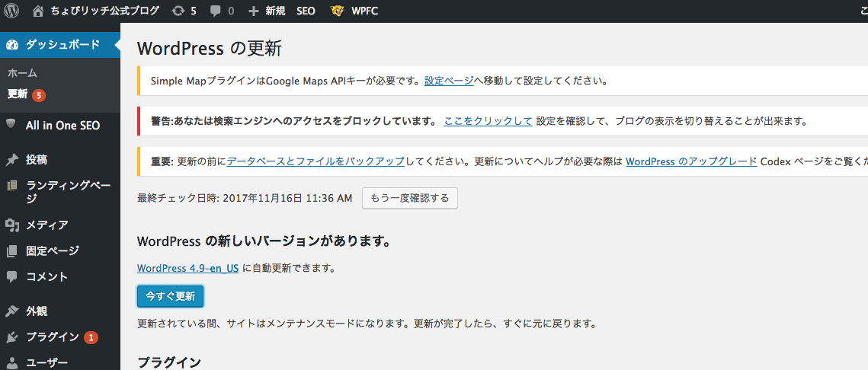
Task: Open 更新 submenu item
Action: (18, 94)
